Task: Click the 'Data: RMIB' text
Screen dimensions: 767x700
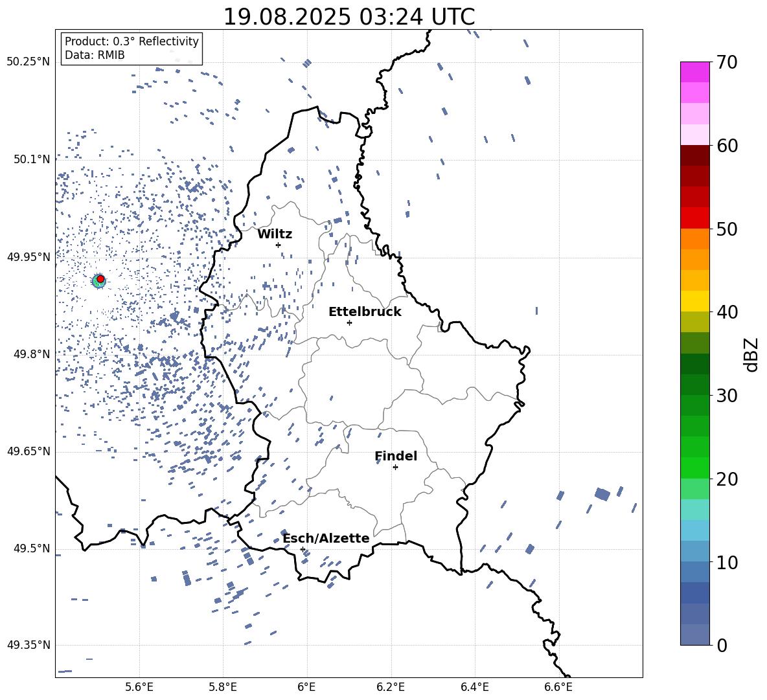Action: click(x=95, y=55)
